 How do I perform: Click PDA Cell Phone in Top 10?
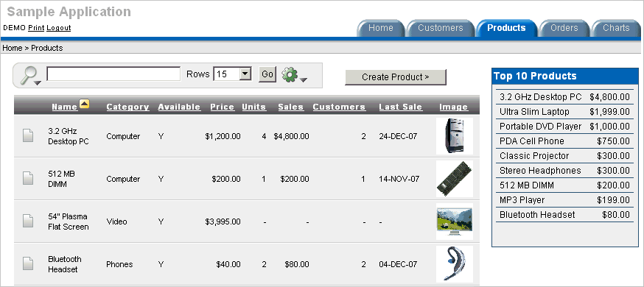532,141
